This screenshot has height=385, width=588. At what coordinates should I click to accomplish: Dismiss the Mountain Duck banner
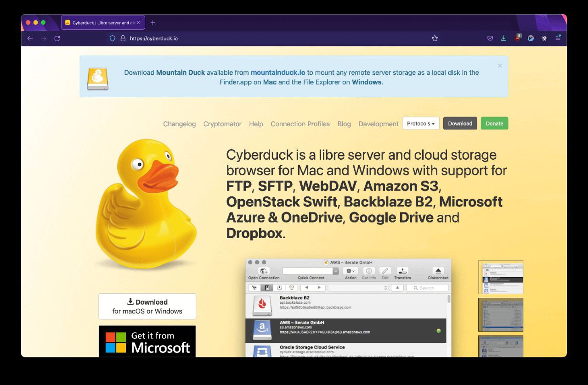tap(500, 66)
